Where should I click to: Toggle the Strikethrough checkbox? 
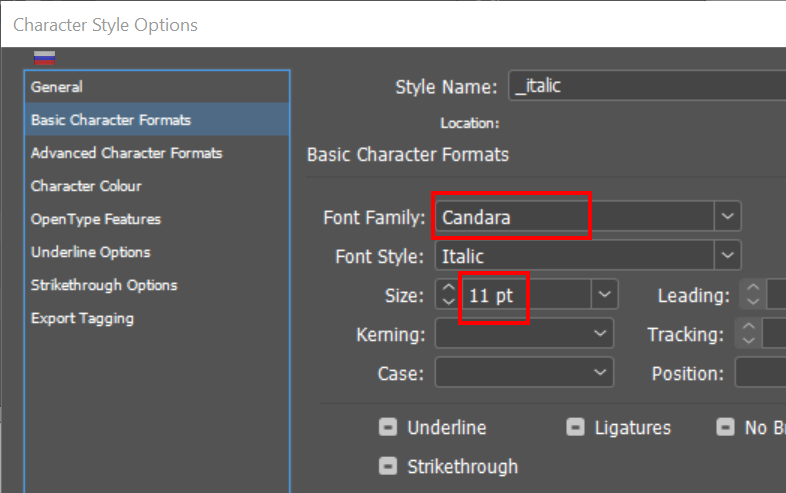(387, 466)
